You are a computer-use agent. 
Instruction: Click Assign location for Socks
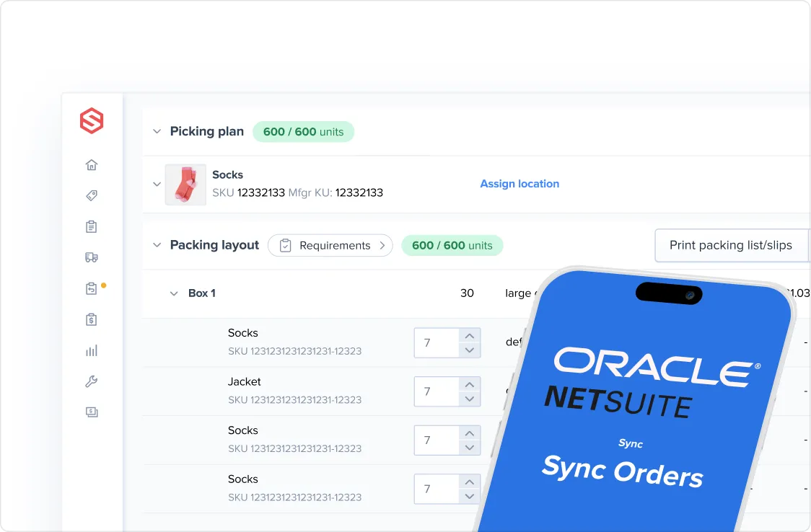coord(520,184)
